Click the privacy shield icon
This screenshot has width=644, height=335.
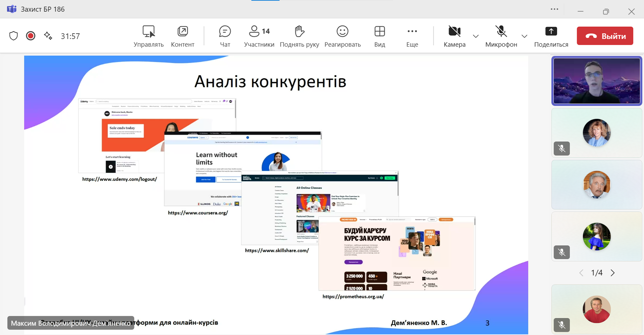coord(13,36)
